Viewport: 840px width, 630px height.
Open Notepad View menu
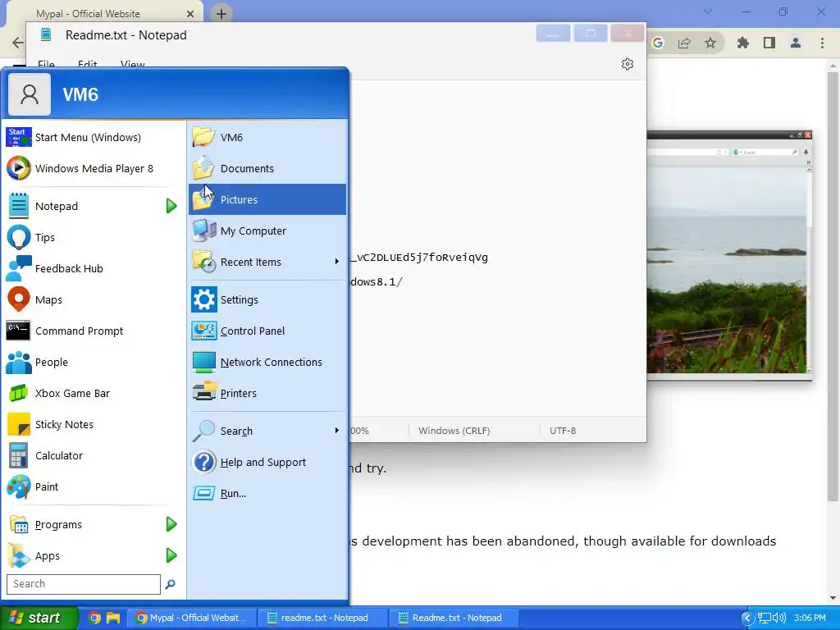(x=133, y=64)
